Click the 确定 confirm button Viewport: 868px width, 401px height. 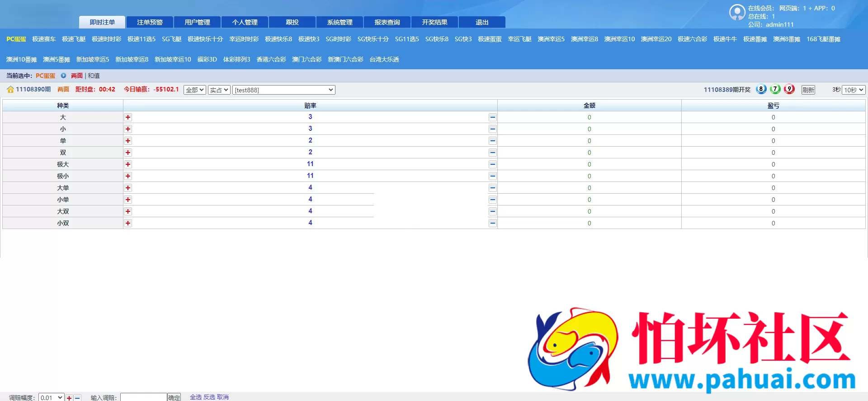click(x=174, y=397)
